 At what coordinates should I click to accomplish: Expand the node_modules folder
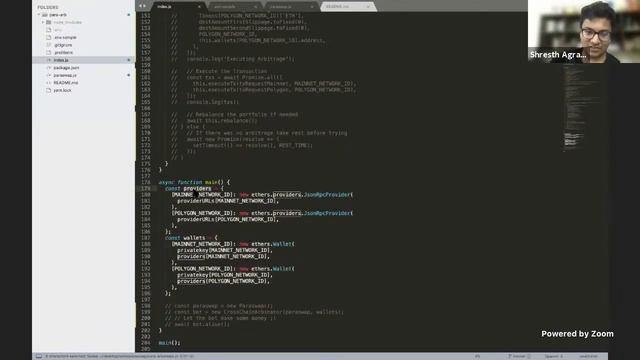[43, 22]
